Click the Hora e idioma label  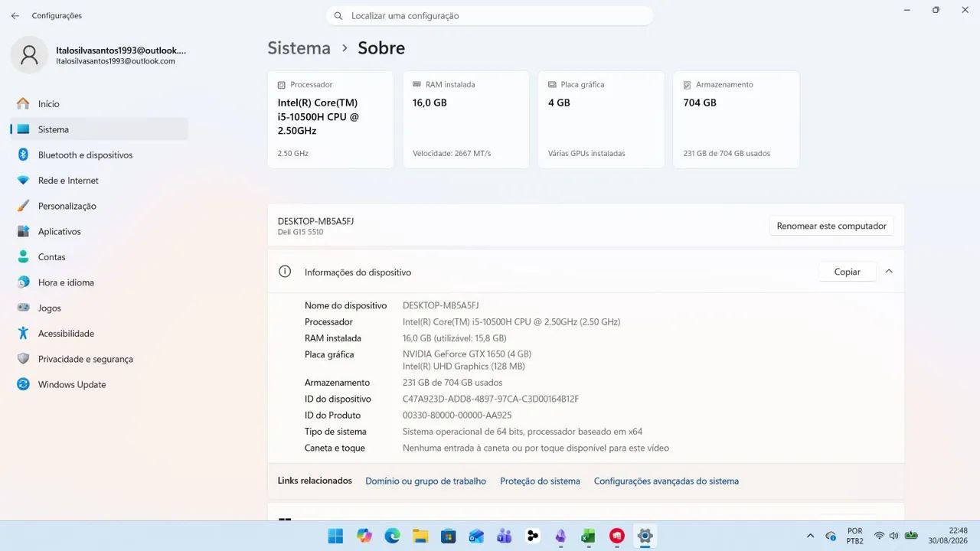66,282
